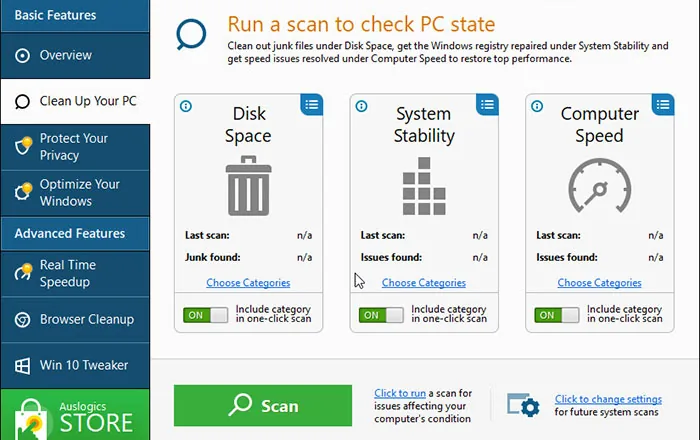Open Protect Your Privacy section
The image size is (700, 440).
(x=75, y=147)
